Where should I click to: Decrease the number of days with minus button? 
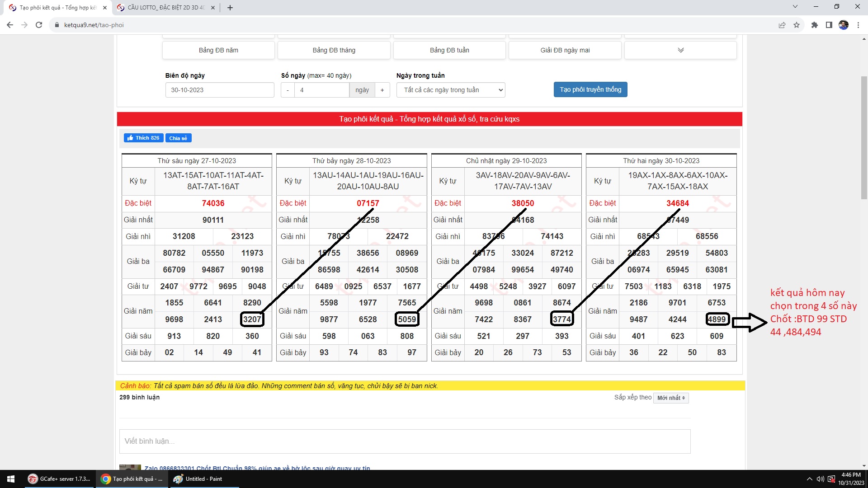point(288,90)
